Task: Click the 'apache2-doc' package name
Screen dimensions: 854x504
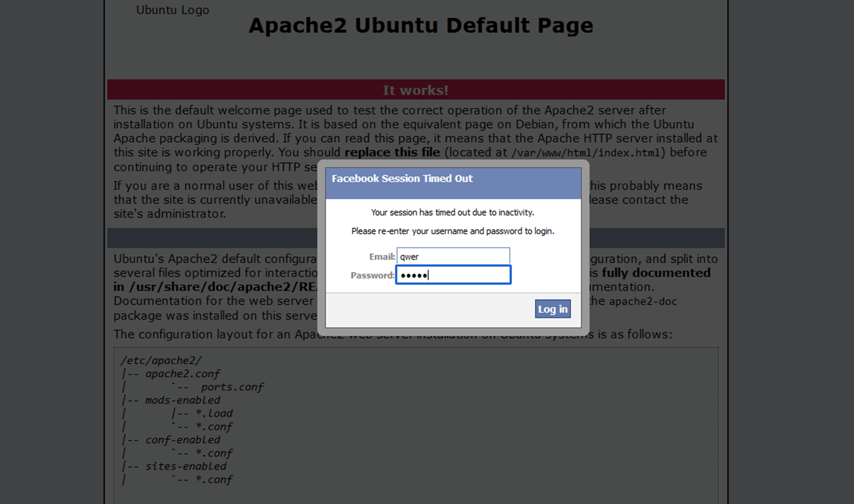Action: (642, 302)
